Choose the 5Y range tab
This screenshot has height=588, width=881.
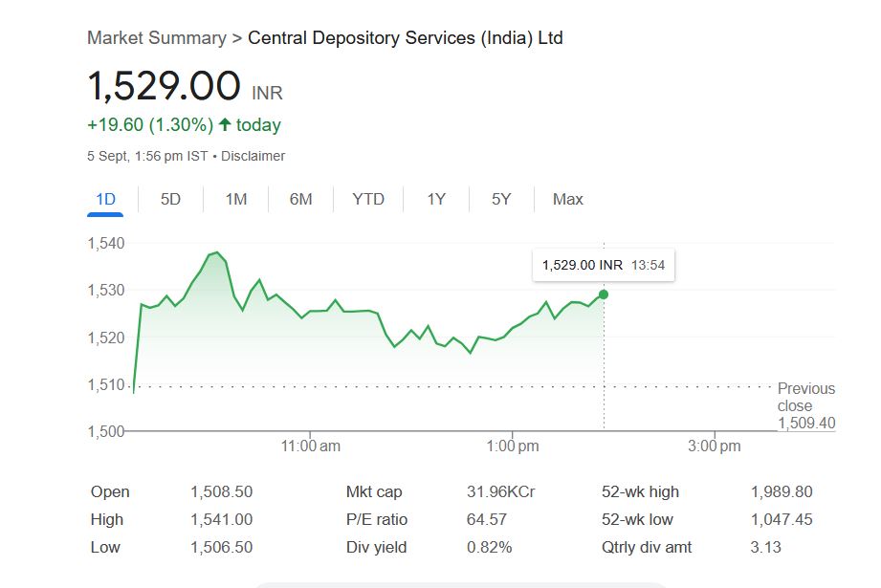(x=501, y=199)
